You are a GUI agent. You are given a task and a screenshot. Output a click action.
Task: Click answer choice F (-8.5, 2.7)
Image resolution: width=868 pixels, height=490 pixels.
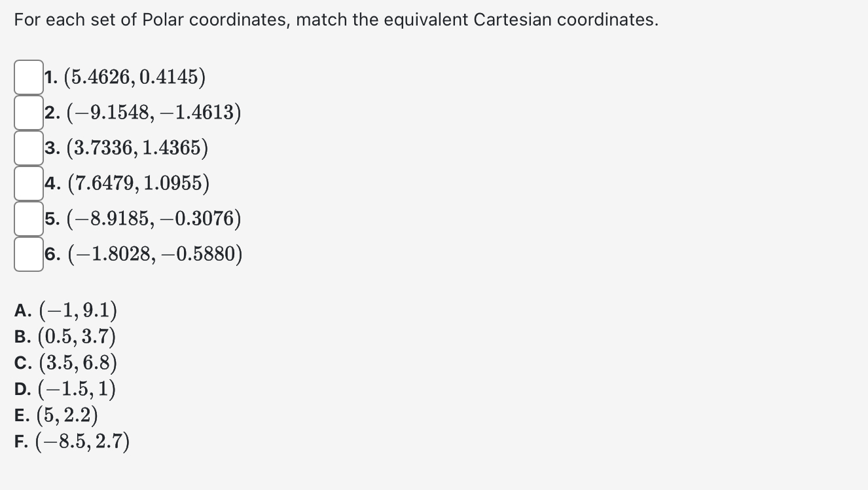point(72,442)
